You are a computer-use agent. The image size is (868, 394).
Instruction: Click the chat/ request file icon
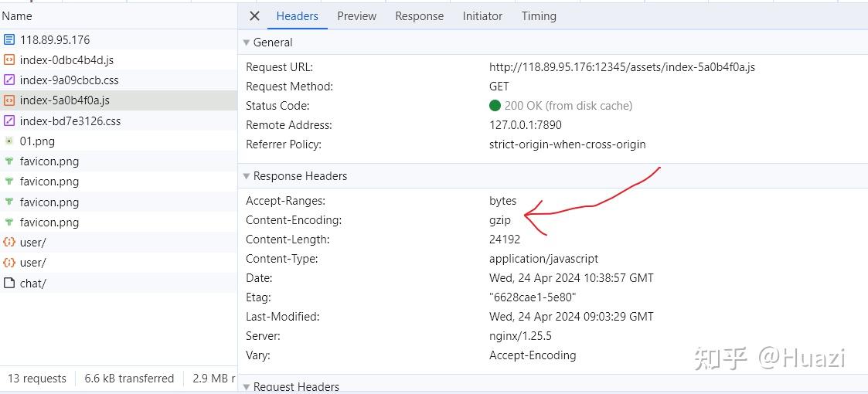click(x=9, y=283)
